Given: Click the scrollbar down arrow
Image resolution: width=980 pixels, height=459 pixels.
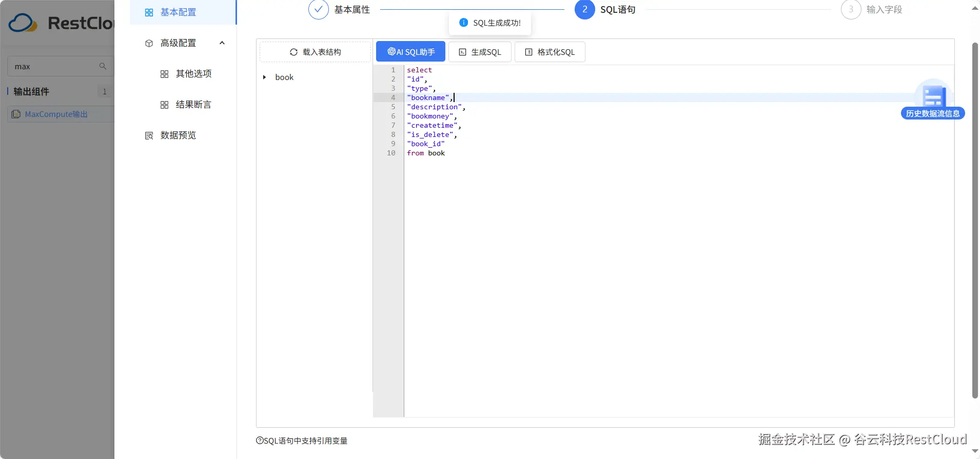Looking at the screenshot, I should (975, 451).
